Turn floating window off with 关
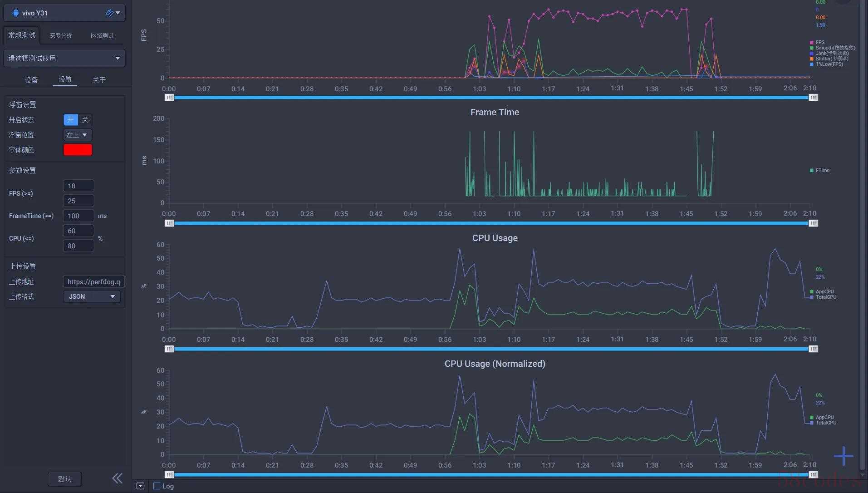This screenshot has width=868, height=493. coord(85,120)
